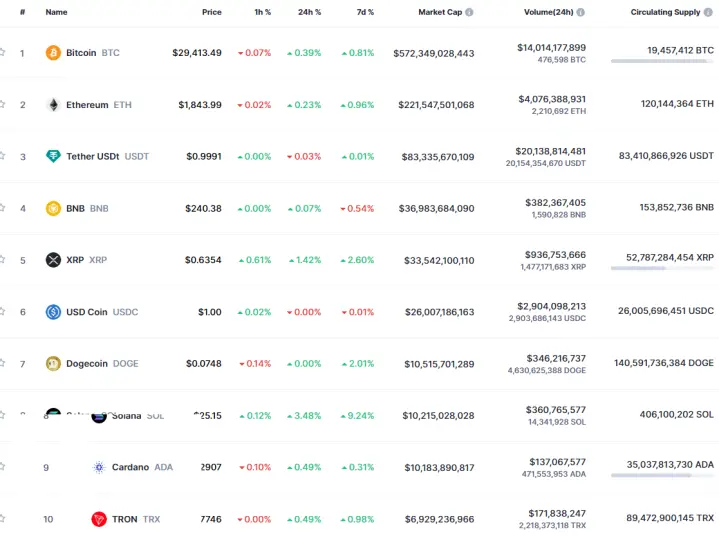This screenshot has height=543, width=719.
Task: Click TRON volume $171,838,247
Action: coord(557,514)
